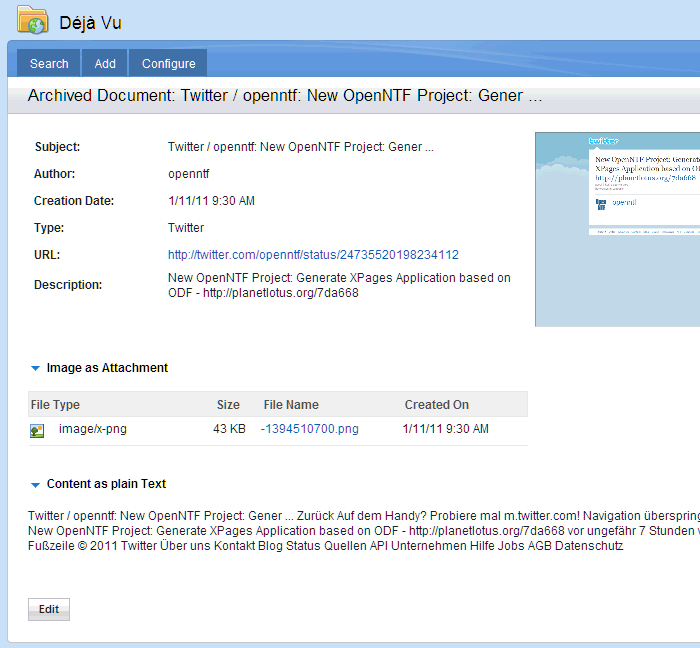
Task: Sort attachments by Created On column header
Action: pos(436,405)
